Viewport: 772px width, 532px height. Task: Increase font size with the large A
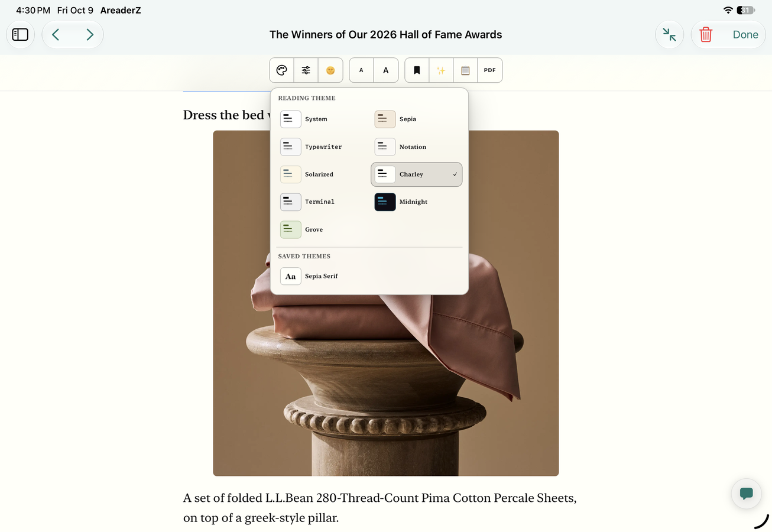(x=386, y=70)
